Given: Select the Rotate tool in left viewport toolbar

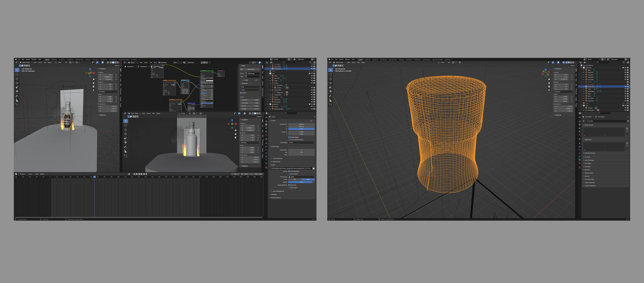Looking at the screenshot, I should 17,83.
